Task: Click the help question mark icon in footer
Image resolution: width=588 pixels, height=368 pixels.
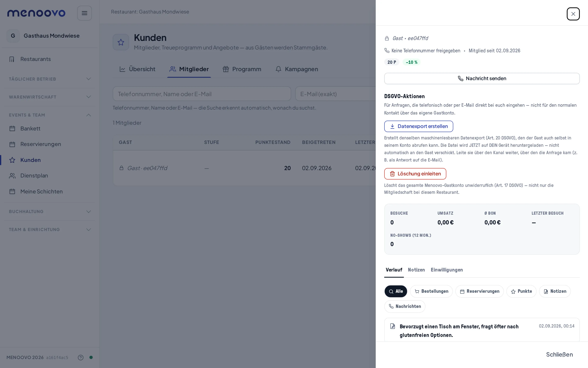Action: [x=80, y=357]
